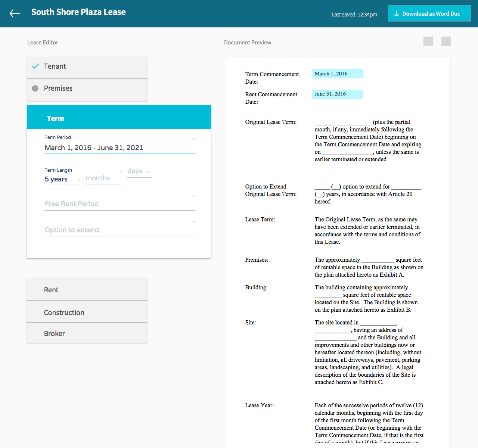This screenshot has height=448, width=478.
Task: Click the Document Preview heading
Action: [x=248, y=43]
